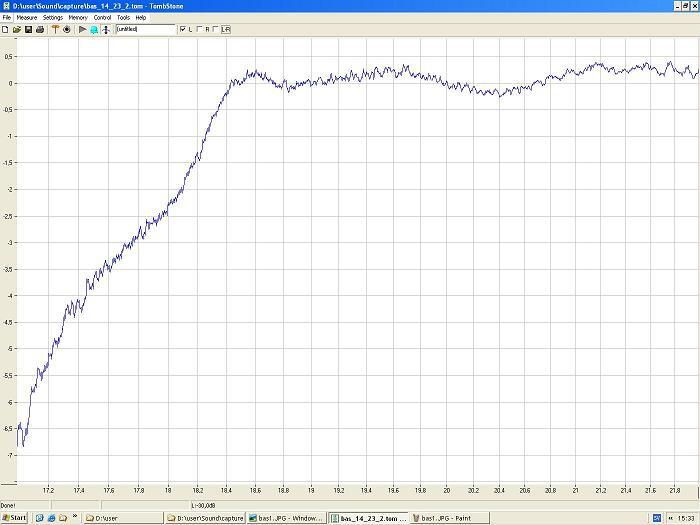Save measurement with floppy disk icon
Viewport: 700px width, 525px height.
click(28, 29)
